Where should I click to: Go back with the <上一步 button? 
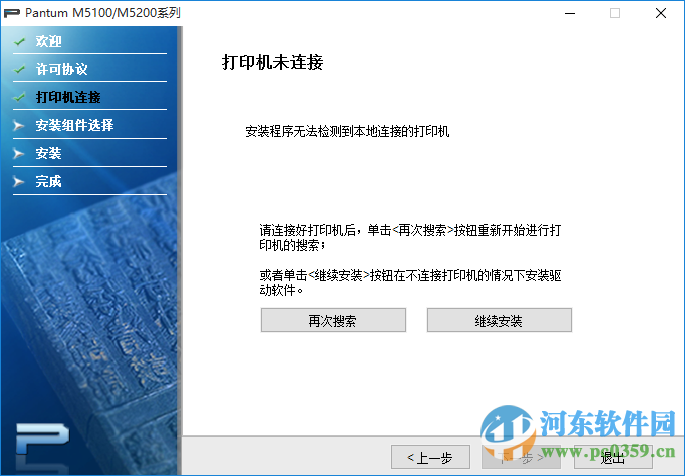click(x=430, y=457)
